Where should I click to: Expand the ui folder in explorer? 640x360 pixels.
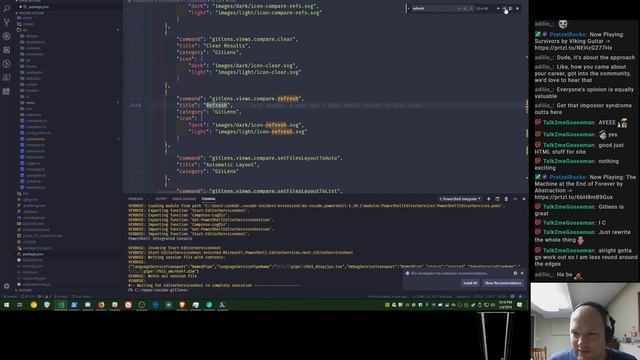[x=28, y=96]
